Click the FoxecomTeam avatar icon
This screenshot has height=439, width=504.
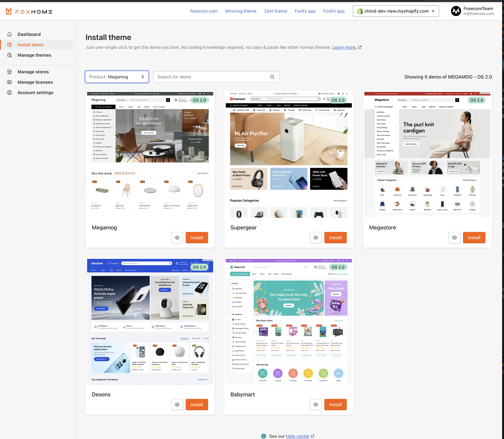click(456, 11)
